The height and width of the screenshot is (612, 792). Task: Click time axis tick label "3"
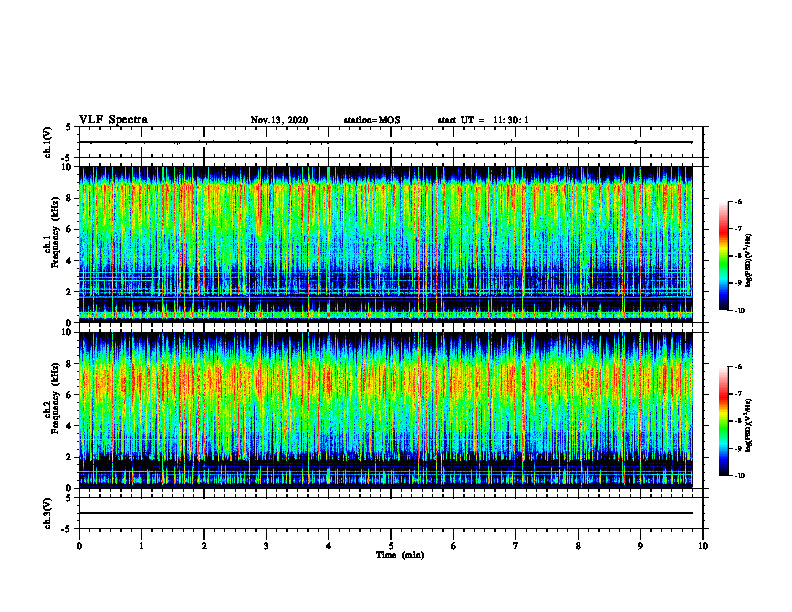(x=266, y=546)
